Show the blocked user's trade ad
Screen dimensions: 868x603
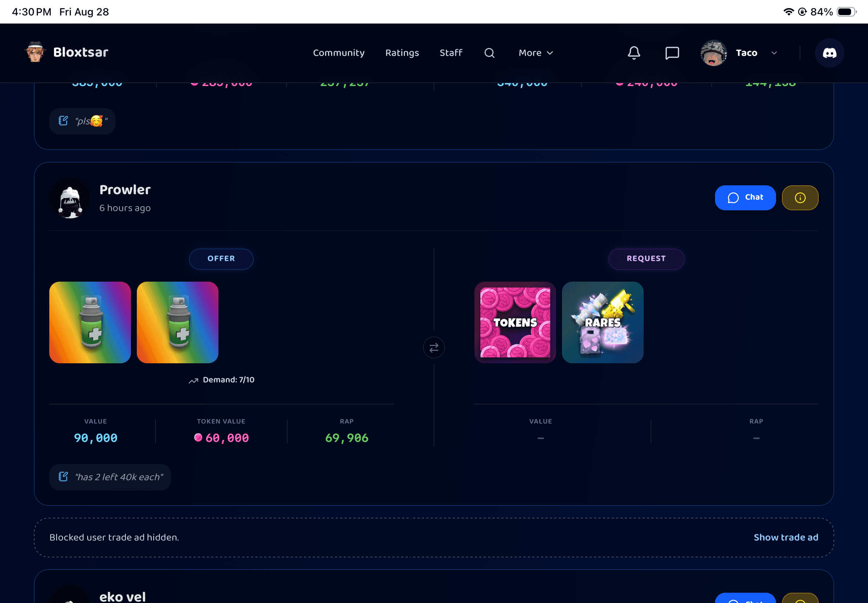786,537
